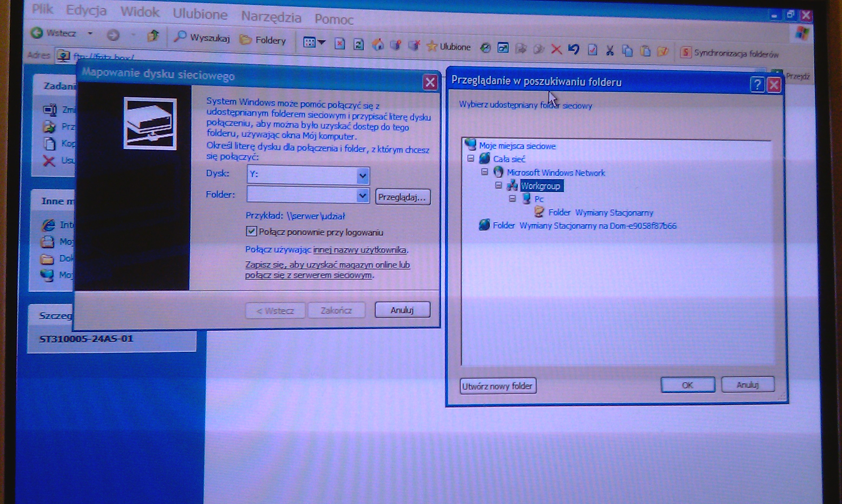Collapse the Workgroup tree node
This screenshot has height=504, width=842.
coord(498,185)
